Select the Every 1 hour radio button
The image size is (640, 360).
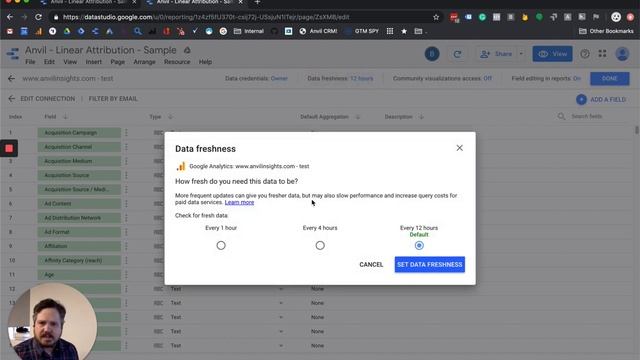click(221, 245)
